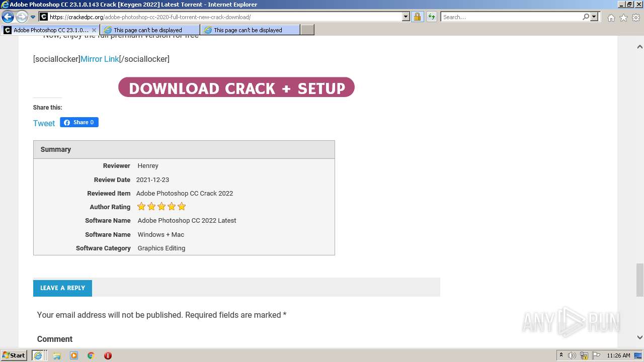Open the Tools gear icon
The height and width of the screenshot is (362, 644).
(x=636, y=18)
